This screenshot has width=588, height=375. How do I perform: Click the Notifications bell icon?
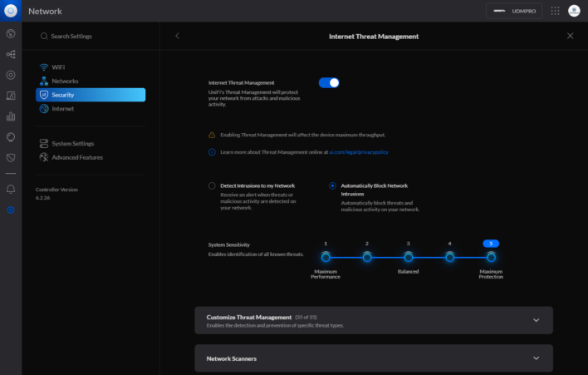coord(11,189)
